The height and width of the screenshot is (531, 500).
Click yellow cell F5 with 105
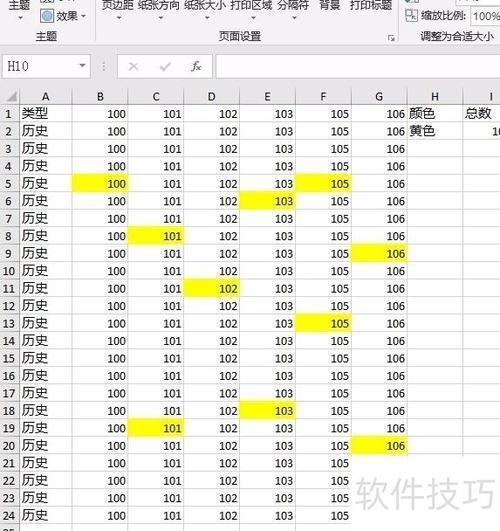click(x=323, y=184)
